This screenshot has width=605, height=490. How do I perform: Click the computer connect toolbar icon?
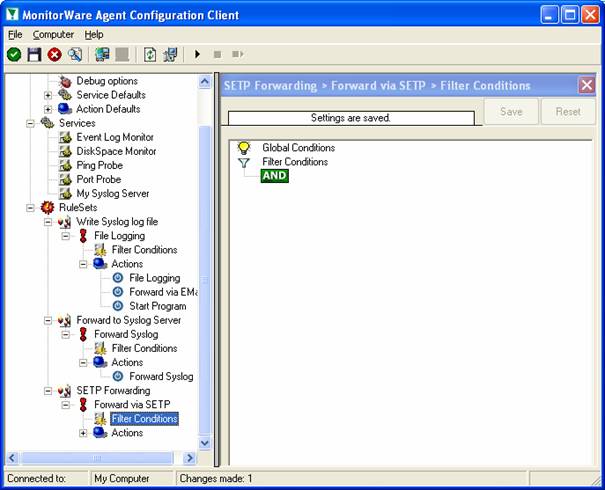102,54
